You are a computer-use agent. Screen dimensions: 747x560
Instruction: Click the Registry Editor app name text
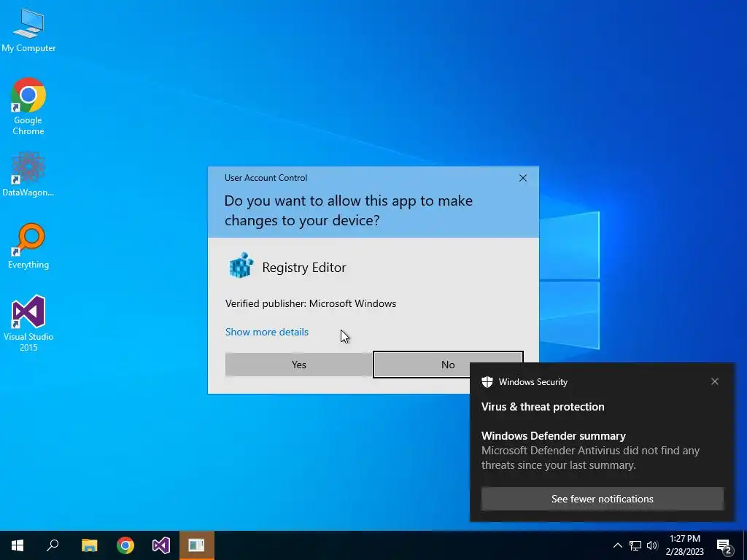click(x=304, y=267)
